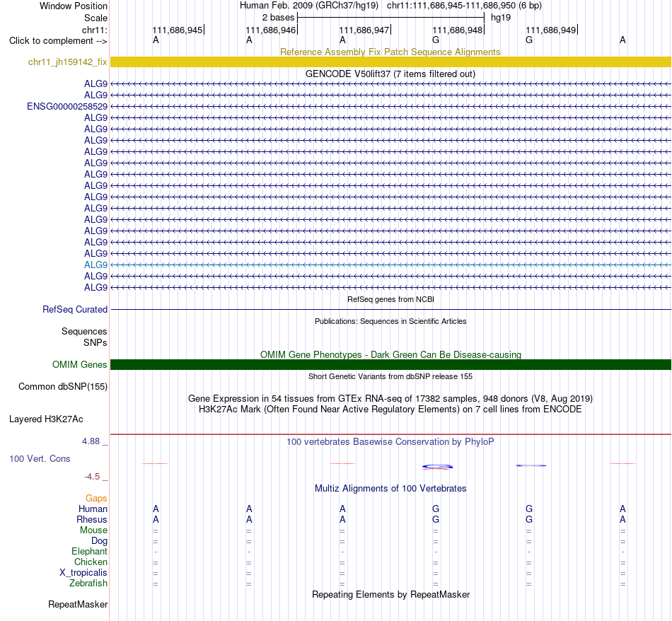This screenshot has width=672, height=621.
Task: Select the Chicken alignment row label
Action: point(91,562)
